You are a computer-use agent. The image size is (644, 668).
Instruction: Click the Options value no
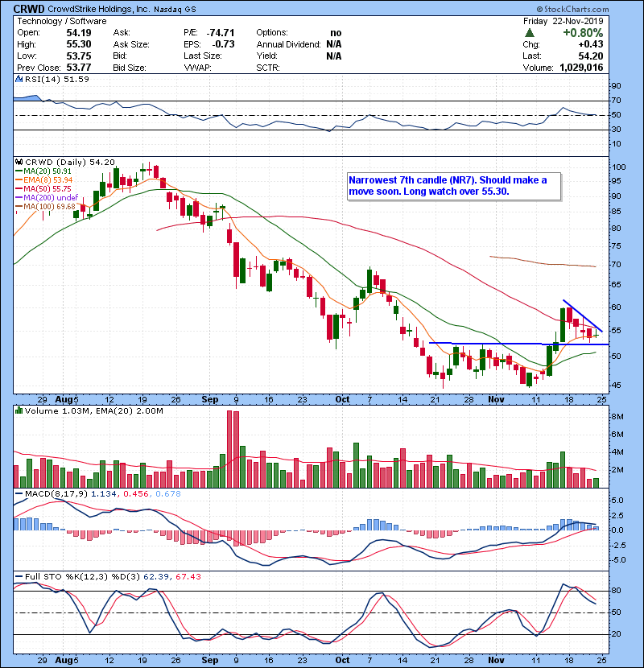336,33
